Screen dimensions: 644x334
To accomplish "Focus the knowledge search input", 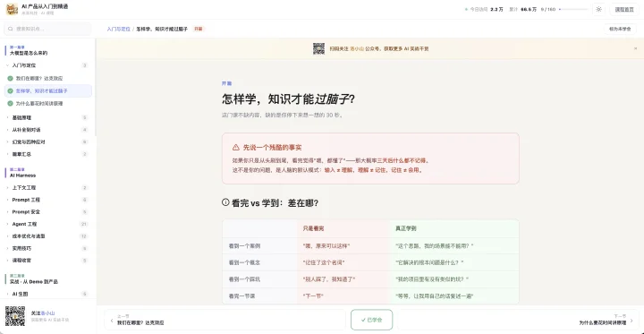I will (x=47, y=29).
